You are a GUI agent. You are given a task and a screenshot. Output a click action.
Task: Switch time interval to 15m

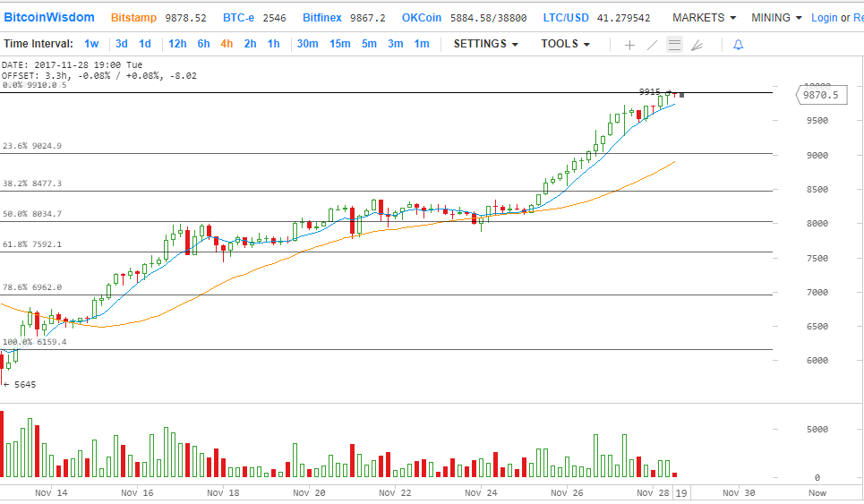(339, 44)
